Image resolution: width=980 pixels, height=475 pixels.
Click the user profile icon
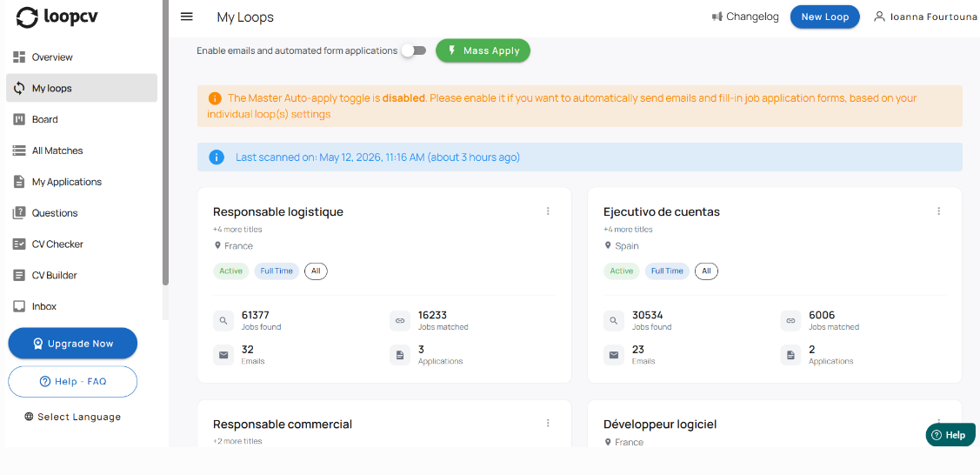coord(879,17)
